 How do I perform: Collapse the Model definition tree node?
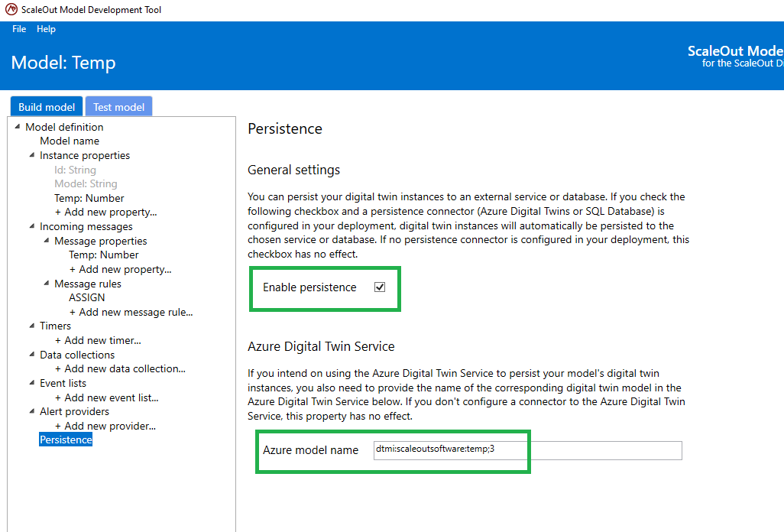18,126
